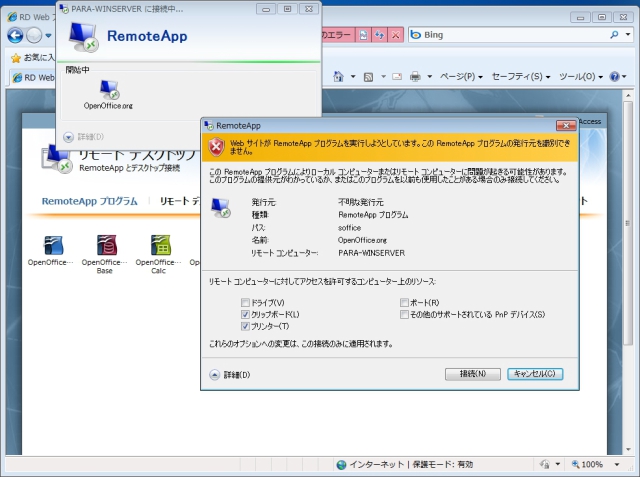Click the blue help question mark icon
This screenshot has height=477, width=640.
click(x=614, y=76)
